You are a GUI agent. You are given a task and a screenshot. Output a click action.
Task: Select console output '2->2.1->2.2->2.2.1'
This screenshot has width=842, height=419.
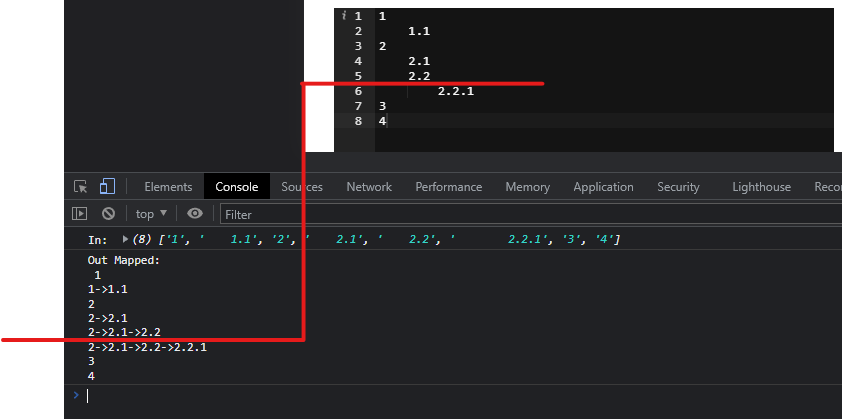click(x=147, y=348)
